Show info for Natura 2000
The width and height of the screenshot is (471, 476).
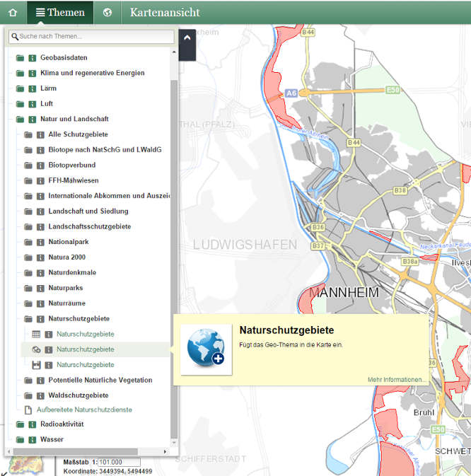point(40,257)
